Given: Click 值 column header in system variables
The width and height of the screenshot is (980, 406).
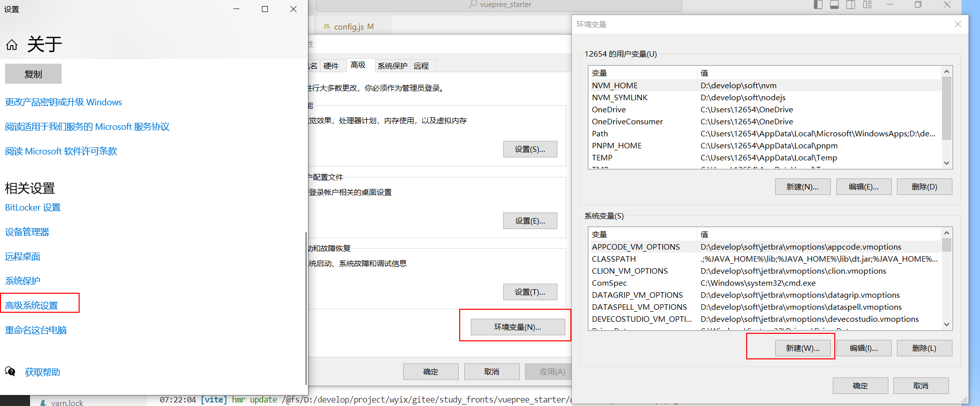Looking at the screenshot, I should click(819, 235).
